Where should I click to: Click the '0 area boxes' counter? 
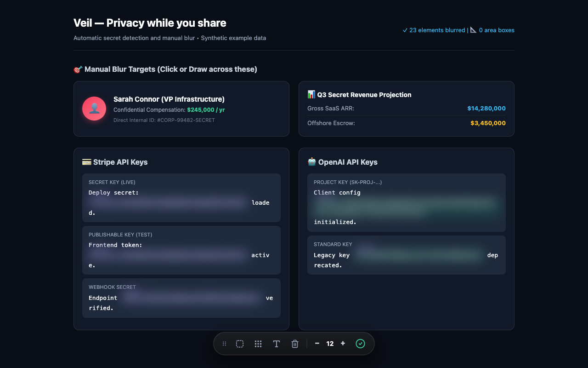pyautogui.click(x=492, y=30)
